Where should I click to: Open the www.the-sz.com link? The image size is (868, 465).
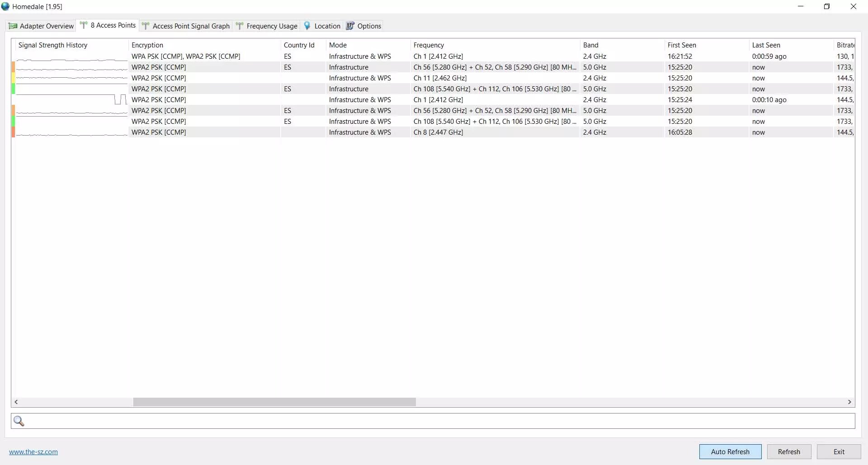(33, 452)
